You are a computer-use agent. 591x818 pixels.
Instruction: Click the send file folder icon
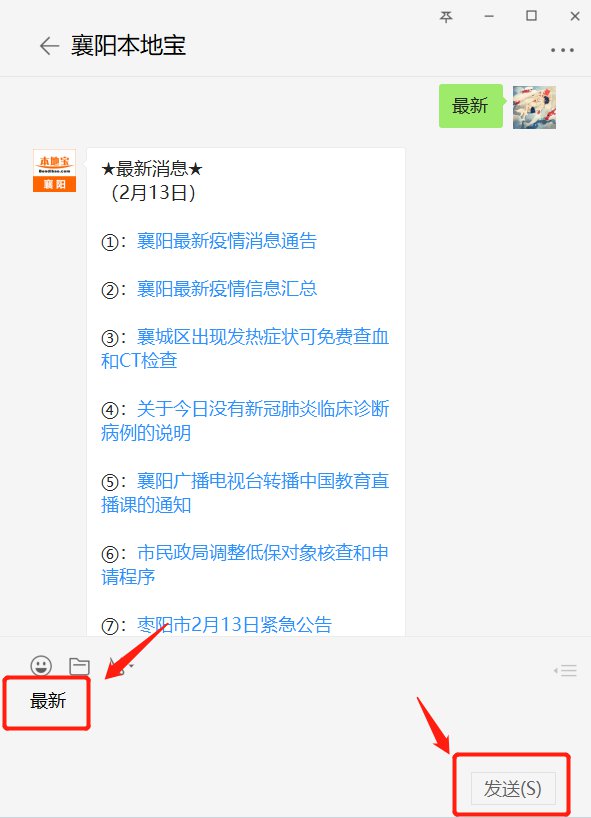click(79, 666)
